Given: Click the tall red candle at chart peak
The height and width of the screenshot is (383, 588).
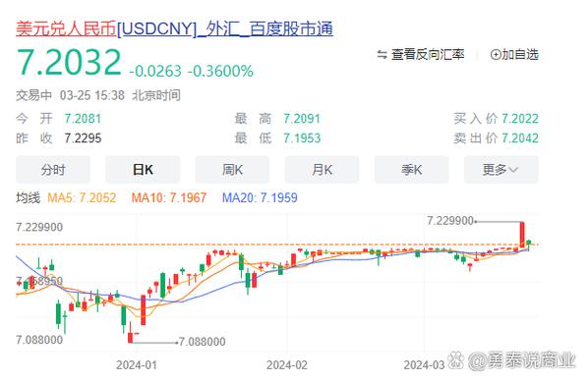Looking at the screenshot, I should 521,235.
